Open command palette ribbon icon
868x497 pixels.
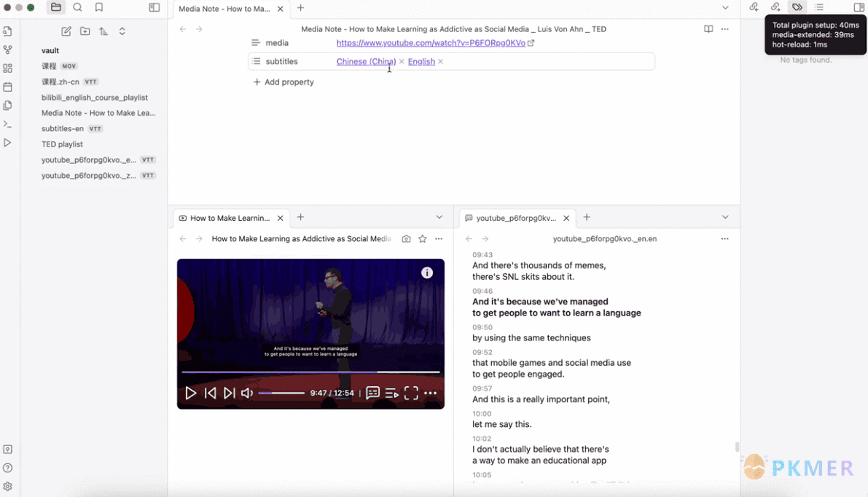(x=8, y=124)
